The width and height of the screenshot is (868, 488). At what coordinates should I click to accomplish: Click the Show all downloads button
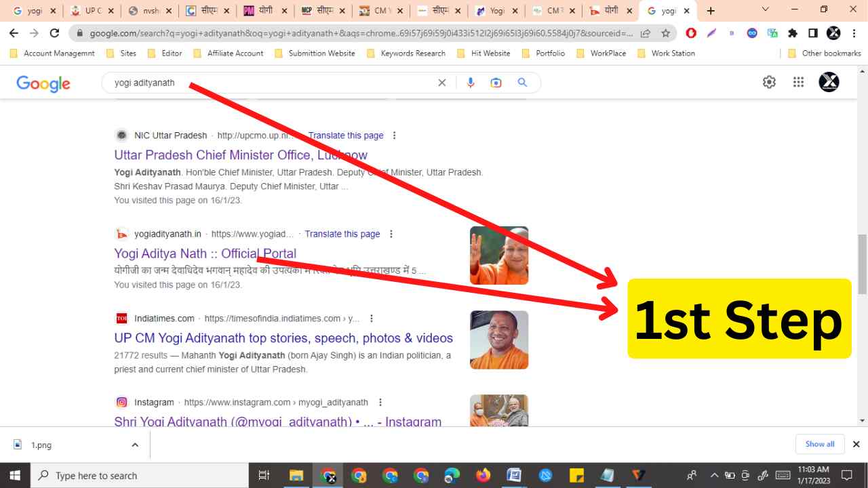819,444
